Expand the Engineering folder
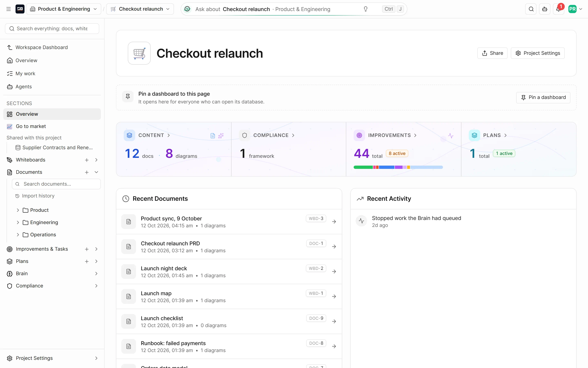 point(18,222)
